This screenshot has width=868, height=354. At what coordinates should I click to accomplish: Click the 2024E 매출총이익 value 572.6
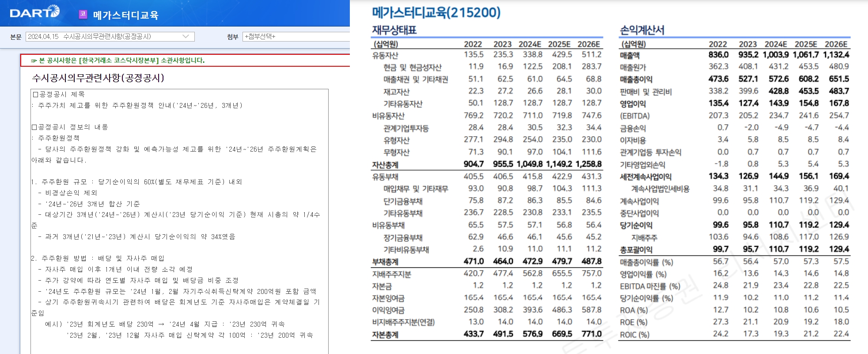click(778, 79)
